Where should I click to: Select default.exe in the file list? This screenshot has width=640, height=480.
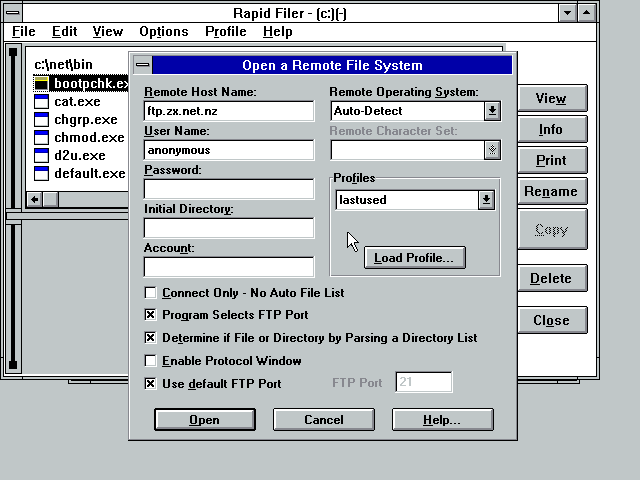pyautogui.click(x=90, y=173)
